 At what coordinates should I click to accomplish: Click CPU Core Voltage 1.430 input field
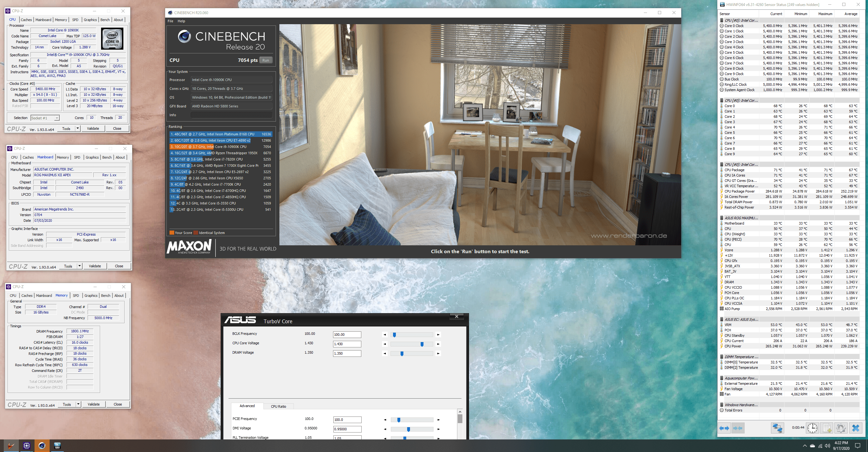point(347,344)
